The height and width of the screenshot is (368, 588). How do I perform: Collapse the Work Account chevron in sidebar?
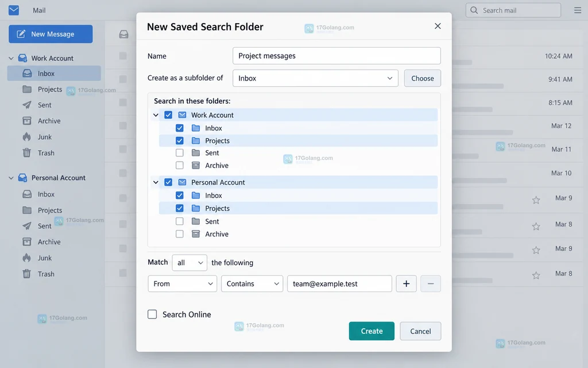click(x=11, y=58)
